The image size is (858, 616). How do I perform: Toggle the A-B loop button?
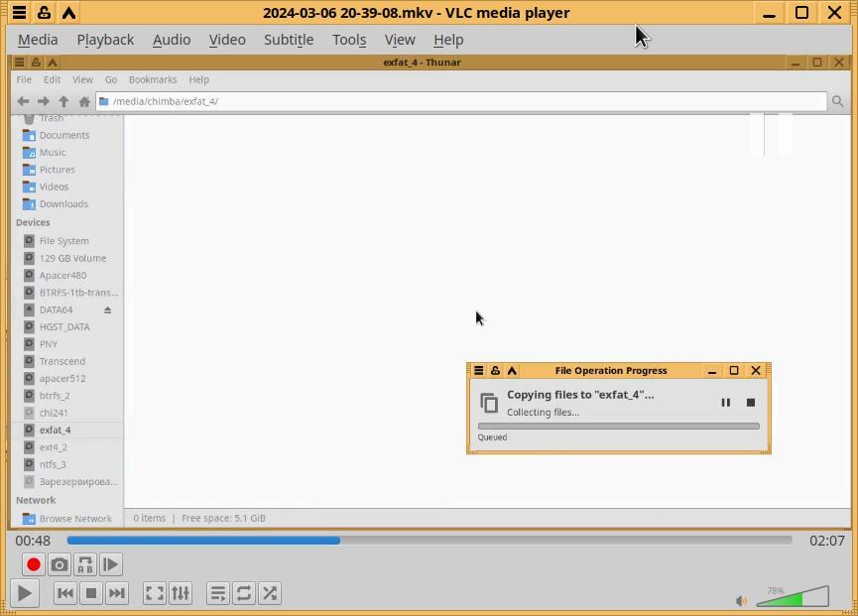[x=85, y=564]
